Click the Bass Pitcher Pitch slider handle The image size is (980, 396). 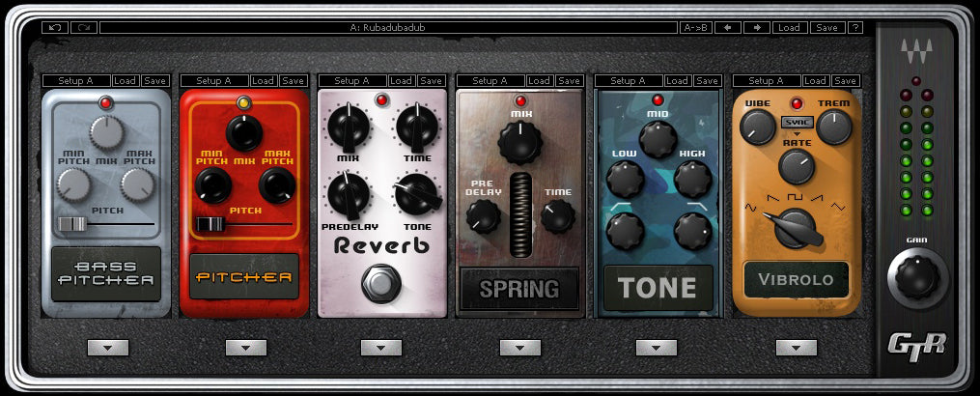[x=71, y=224]
